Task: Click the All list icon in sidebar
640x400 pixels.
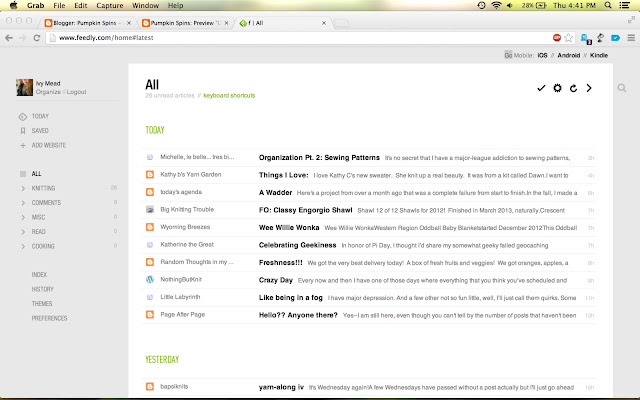Action: [23, 174]
